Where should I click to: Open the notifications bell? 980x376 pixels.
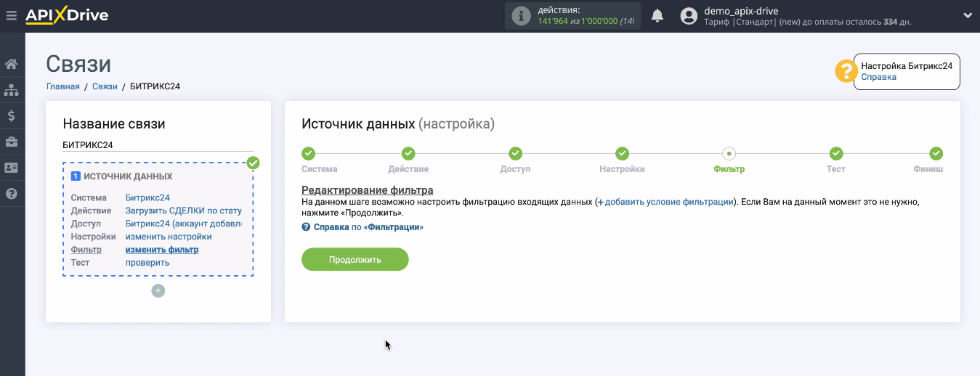click(x=657, y=16)
